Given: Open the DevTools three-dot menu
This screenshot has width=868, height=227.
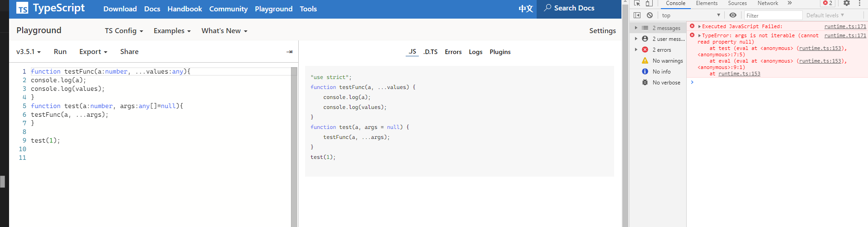Looking at the screenshot, I should click(859, 3).
